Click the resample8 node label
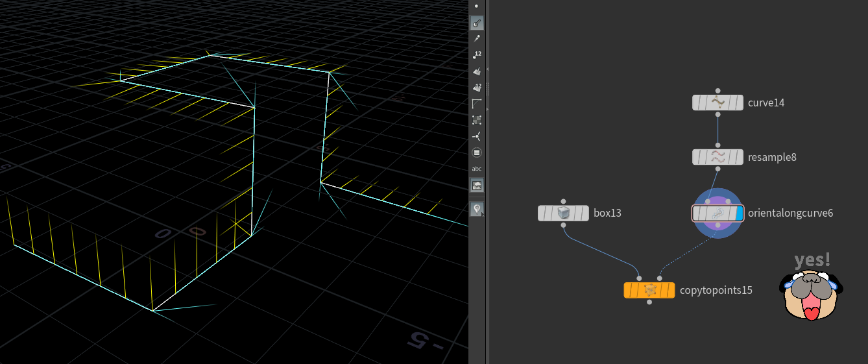The image size is (868, 364). pos(772,157)
